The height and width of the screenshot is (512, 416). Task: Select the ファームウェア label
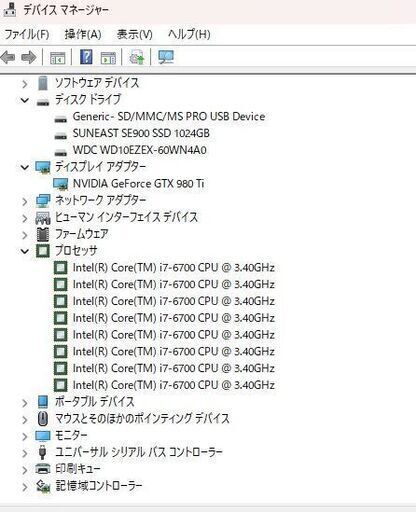tap(82, 234)
